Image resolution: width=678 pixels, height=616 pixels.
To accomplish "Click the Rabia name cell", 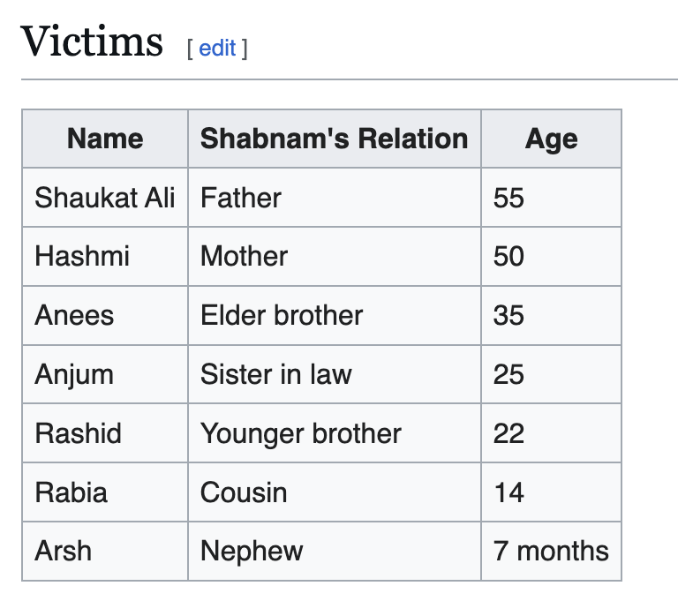I will click(105, 492).
